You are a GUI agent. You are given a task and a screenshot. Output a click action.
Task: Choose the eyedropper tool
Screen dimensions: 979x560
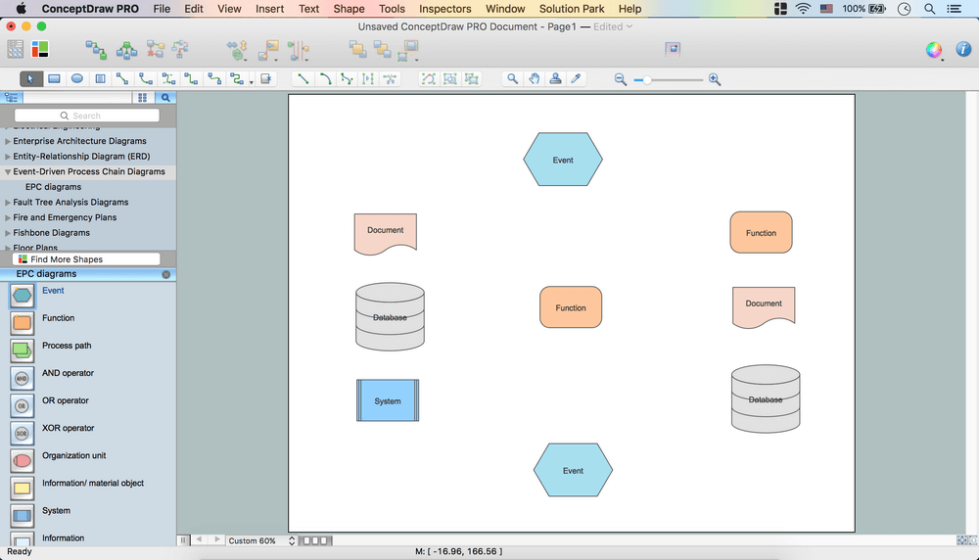577,79
